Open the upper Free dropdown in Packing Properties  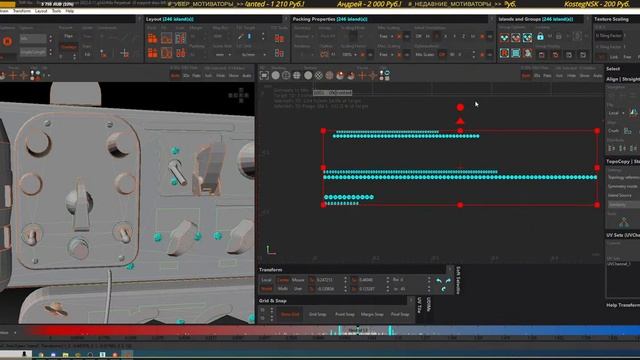[385, 36]
